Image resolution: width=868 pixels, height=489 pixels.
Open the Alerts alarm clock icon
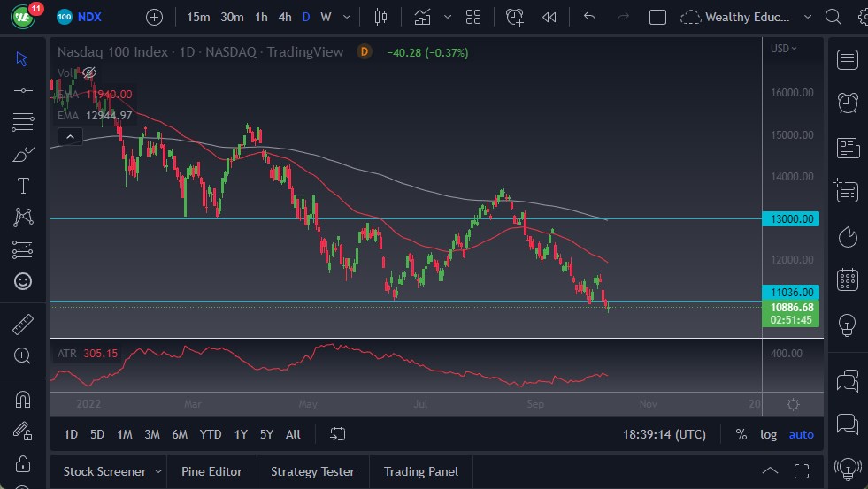pos(848,103)
